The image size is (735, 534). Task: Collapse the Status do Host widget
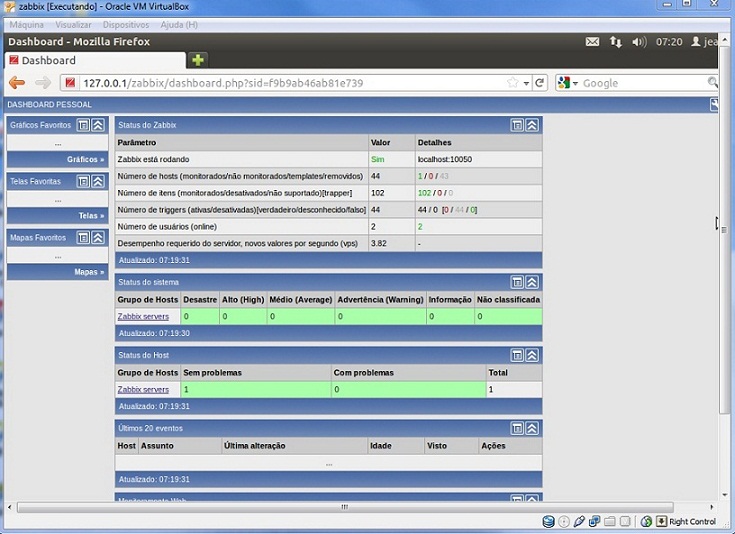pyautogui.click(x=532, y=355)
